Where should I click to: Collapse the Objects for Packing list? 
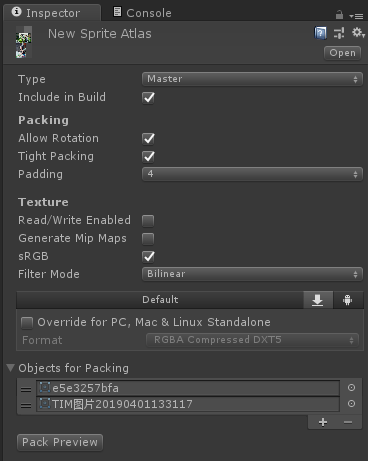point(11,368)
